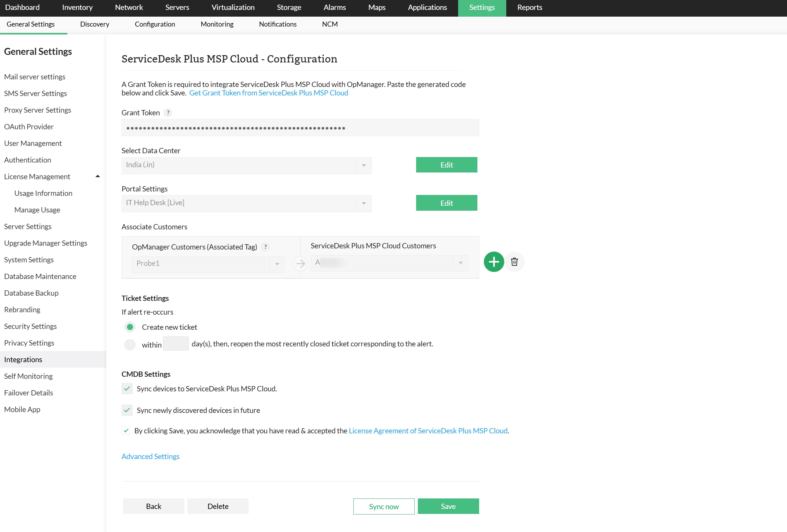Open Database Maintenance in sidebar
The width and height of the screenshot is (787, 532).
pyautogui.click(x=40, y=276)
